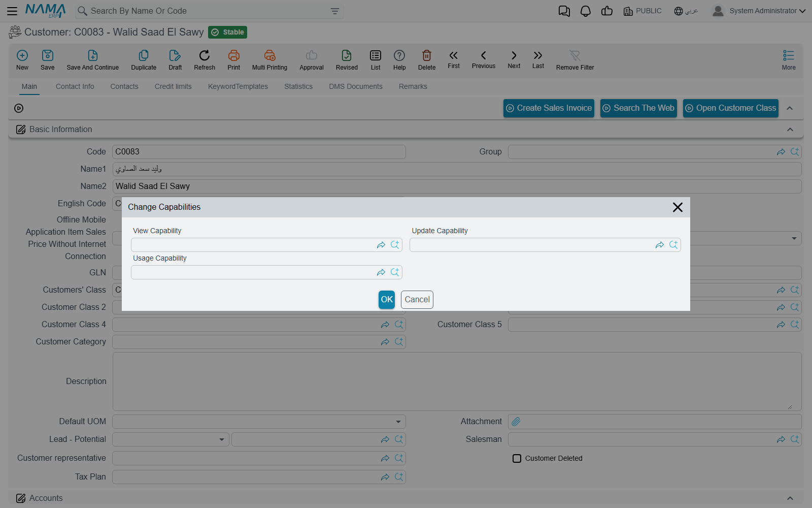Go to the Next record
This screenshot has width=812, height=508.
(514, 59)
